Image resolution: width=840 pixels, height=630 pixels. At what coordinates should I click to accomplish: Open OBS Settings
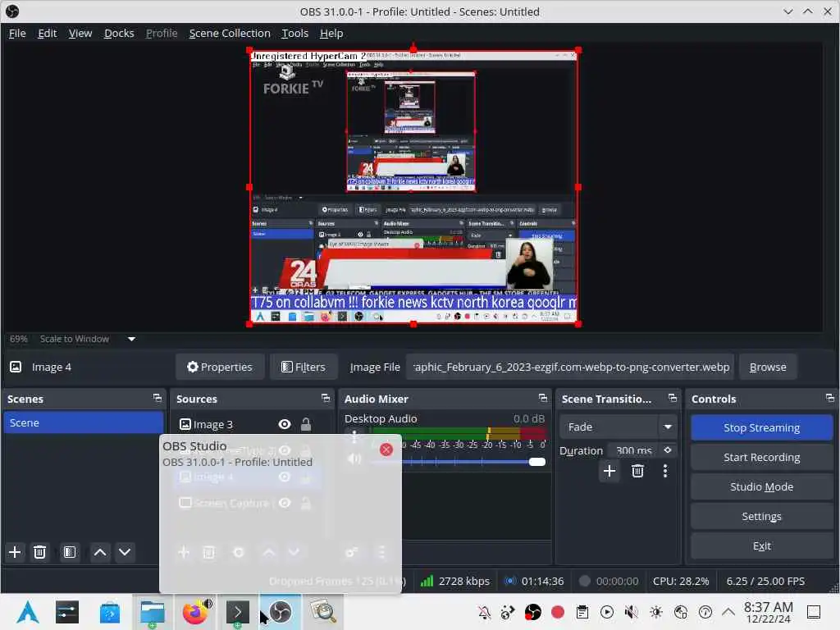(x=761, y=516)
